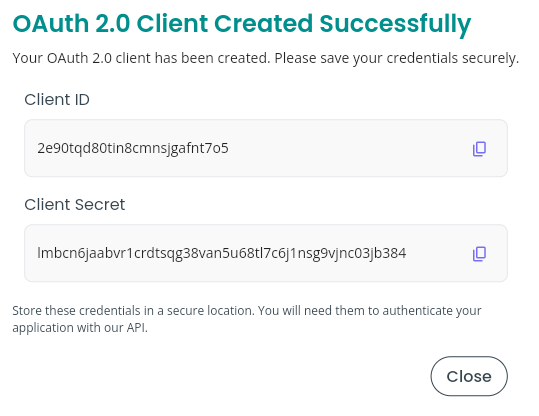Screen dimensions: 539x416
Task: Click the word 'authenticate' in the footer note
Action: 417,311
